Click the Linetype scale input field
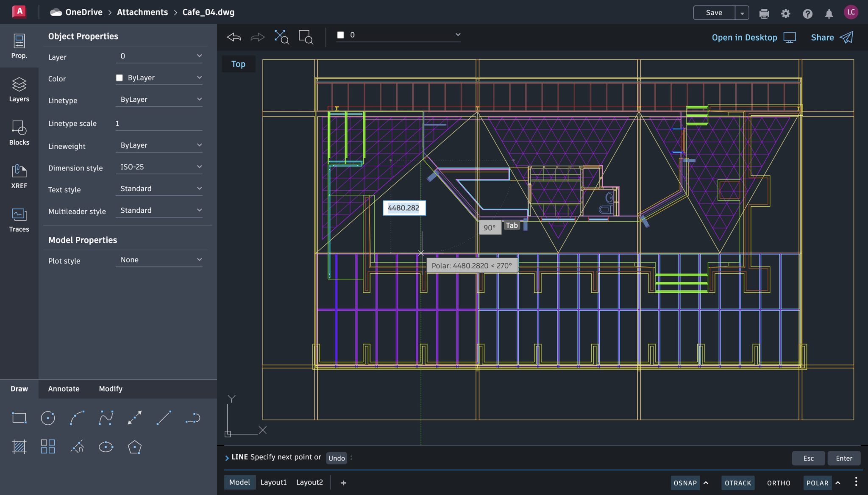The image size is (868, 495). (x=158, y=123)
